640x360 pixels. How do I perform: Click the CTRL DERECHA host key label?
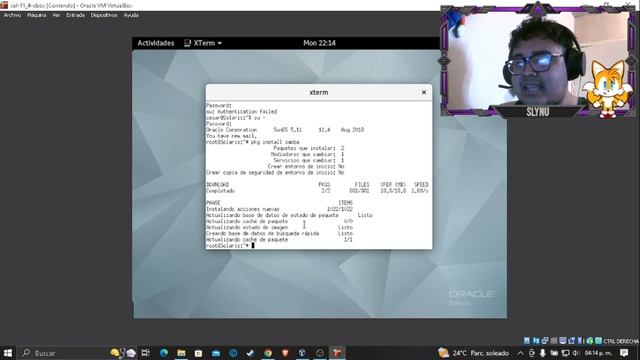pyautogui.click(x=621, y=341)
